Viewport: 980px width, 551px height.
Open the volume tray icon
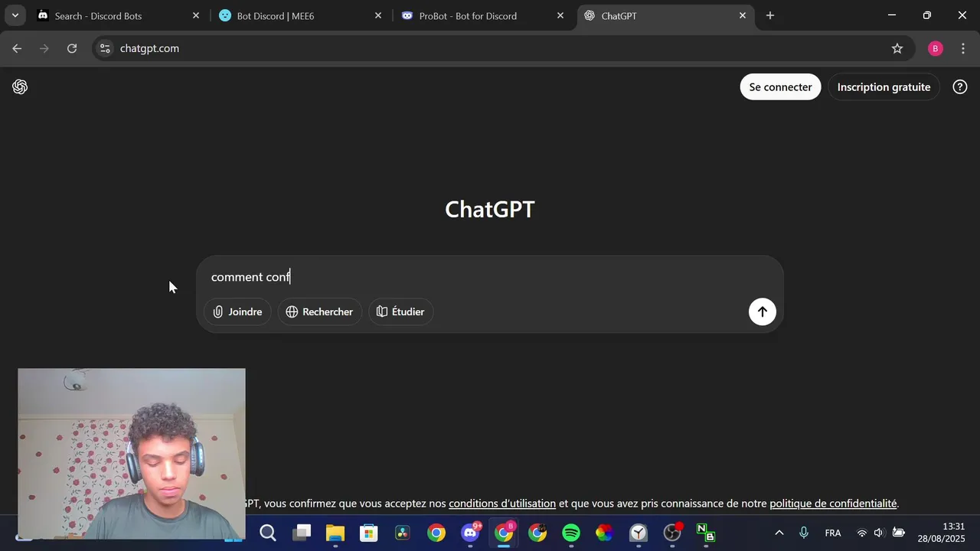pyautogui.click(x=878, y=533)
